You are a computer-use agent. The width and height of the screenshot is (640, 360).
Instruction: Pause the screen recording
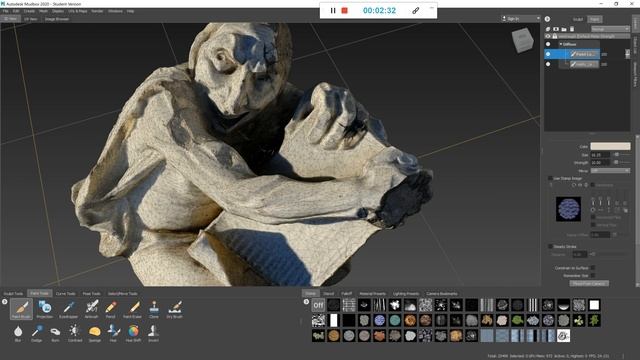coord(333,11)
